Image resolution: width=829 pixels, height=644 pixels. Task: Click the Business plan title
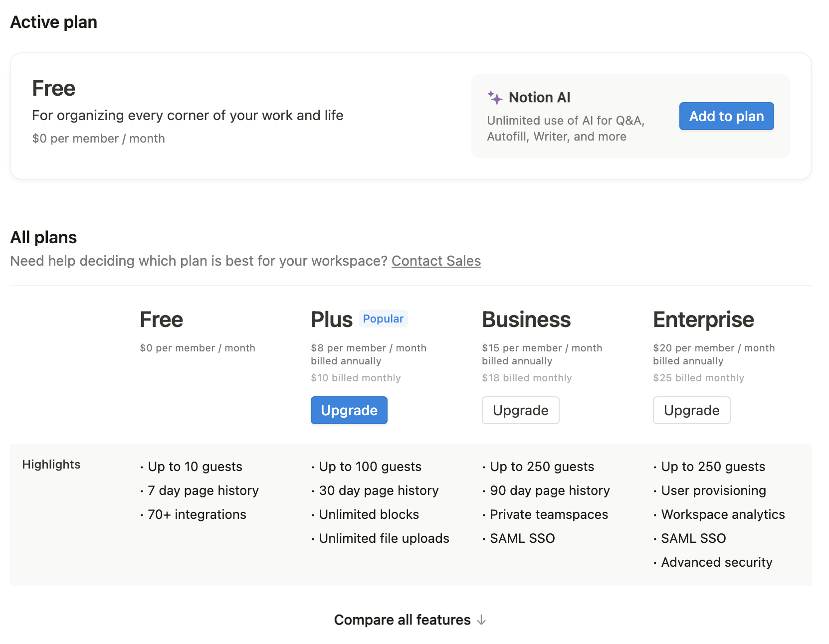pos(526,320)
